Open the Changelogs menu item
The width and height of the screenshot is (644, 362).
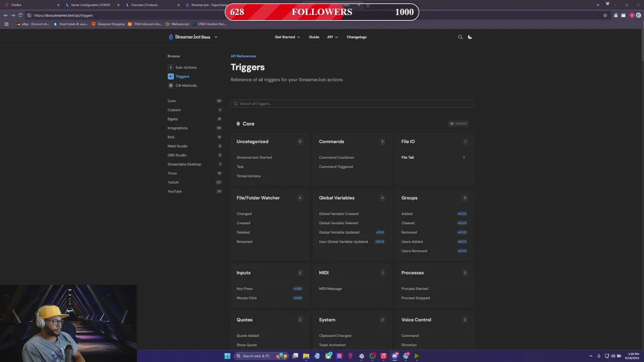[356, 37]
